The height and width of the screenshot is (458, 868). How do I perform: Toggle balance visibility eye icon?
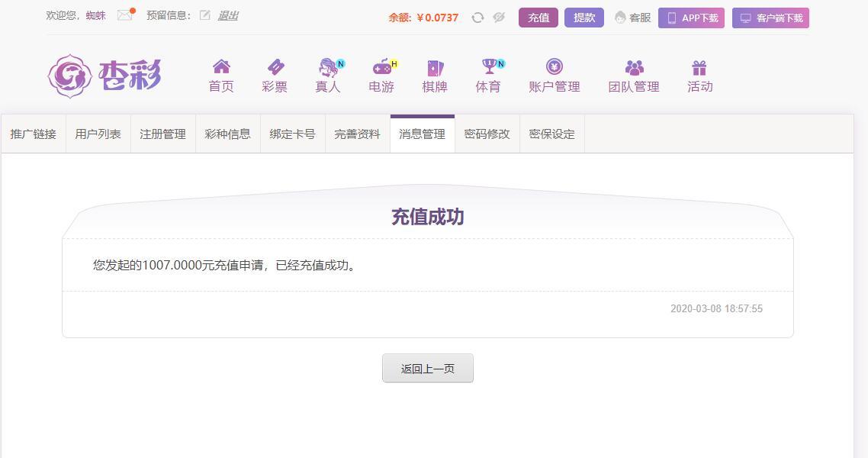click(x=500, y=18)
